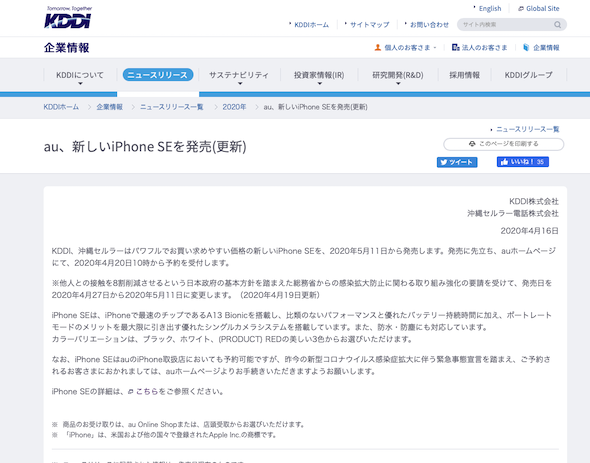Screen dimensions: 590x463
Task: Click the 企業情報 section heading
Action: pyautogui.click(x=67, y=48)
